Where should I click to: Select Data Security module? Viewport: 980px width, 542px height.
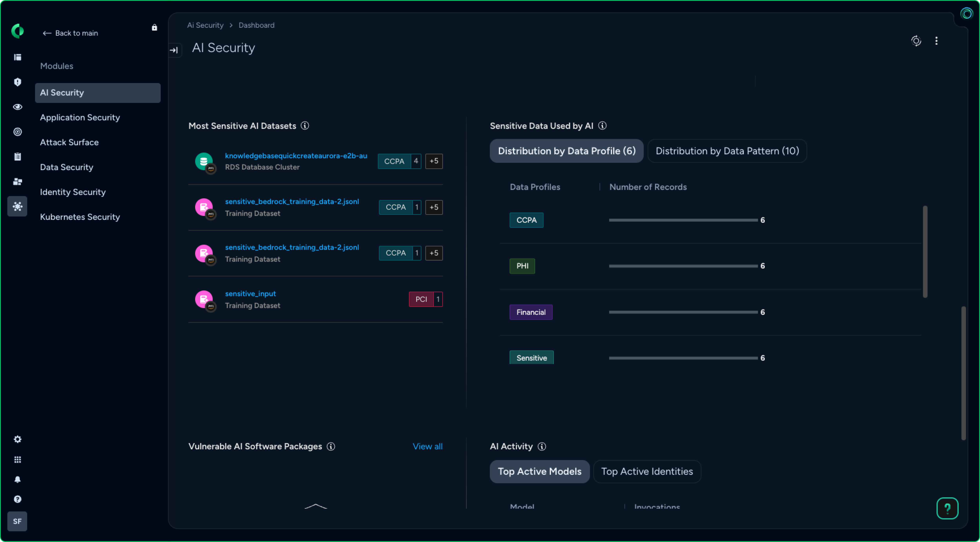click(x=67, y=167)
